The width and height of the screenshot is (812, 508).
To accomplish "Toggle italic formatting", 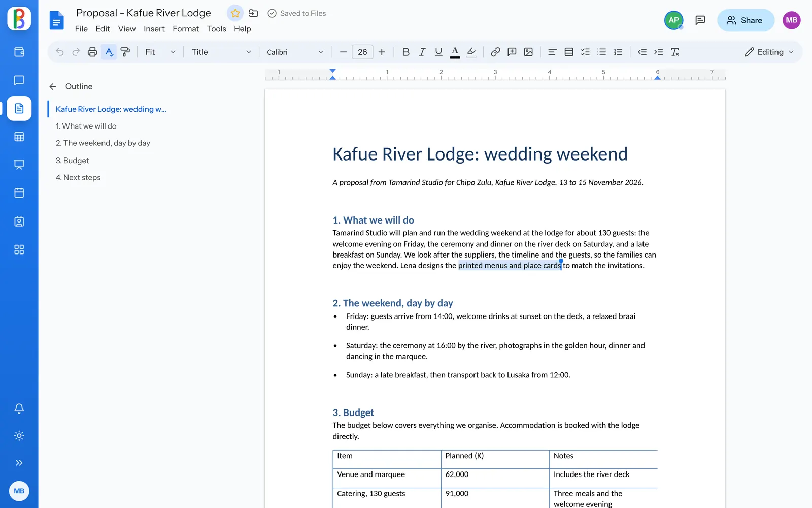I will click(422, 52).
